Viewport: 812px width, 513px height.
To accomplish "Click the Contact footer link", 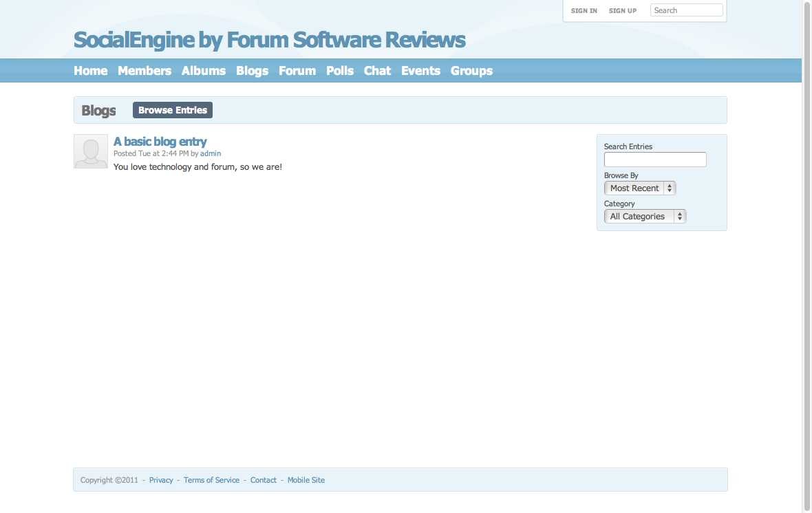I will [263, 481].
